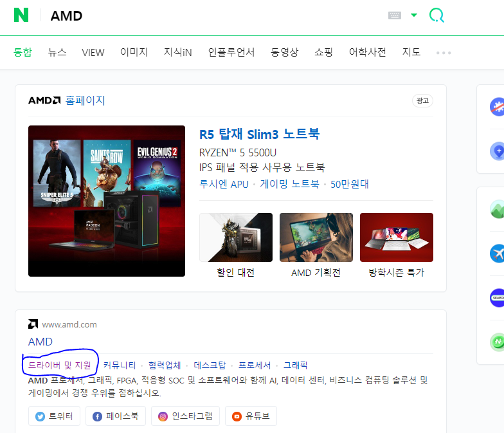Open the on-screen keyboard icon
This screenshot has width=504, height=433.
[395, 15]
